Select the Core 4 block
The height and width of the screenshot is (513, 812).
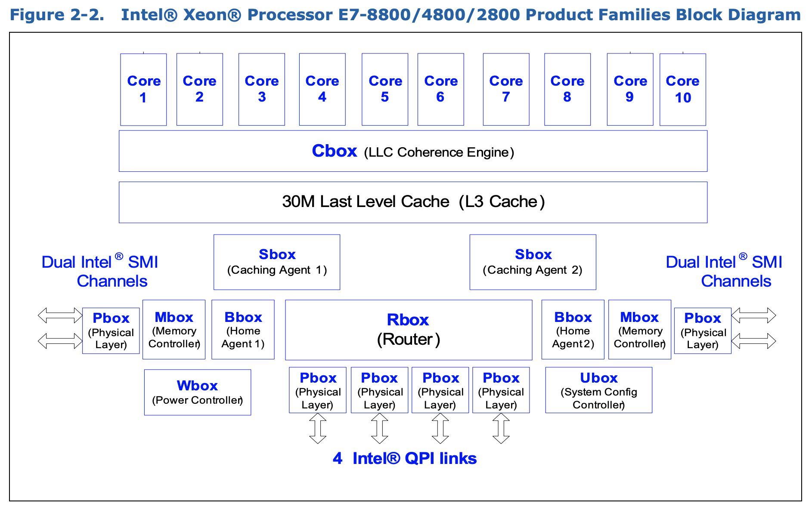pyautogui.click(x=322, y=90)
